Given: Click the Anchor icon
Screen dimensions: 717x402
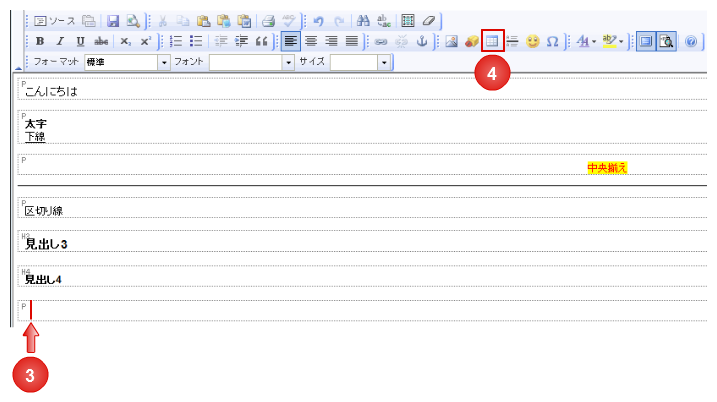Looking at the screenshot, I should [421, 41].
